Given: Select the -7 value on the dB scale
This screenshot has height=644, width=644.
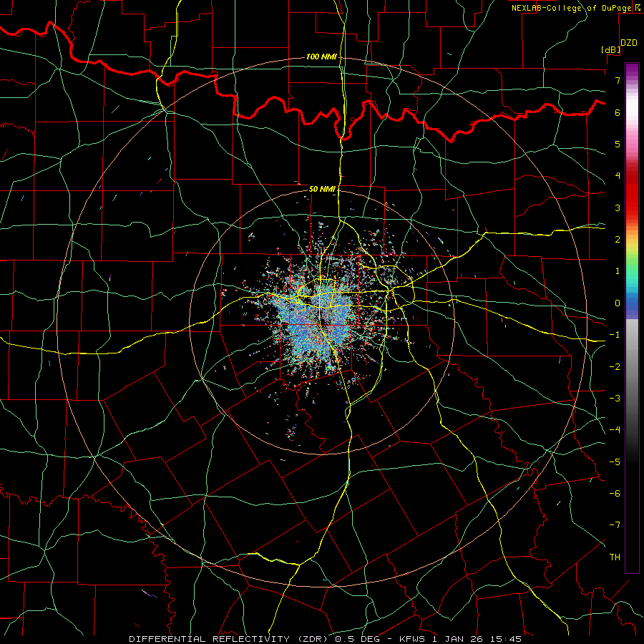Looking at the screenshot, I should [x=615, y=525].
